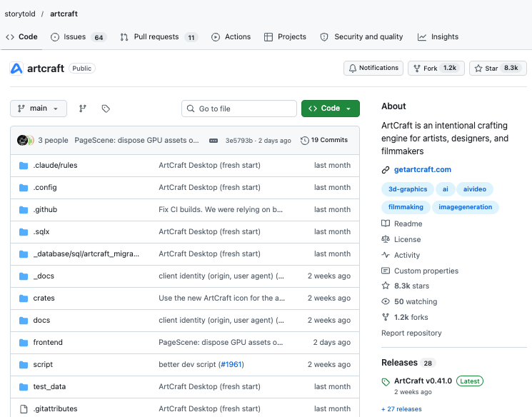Open the Notifications button
This screenshot has width=532, height=417.
point(373,69)
